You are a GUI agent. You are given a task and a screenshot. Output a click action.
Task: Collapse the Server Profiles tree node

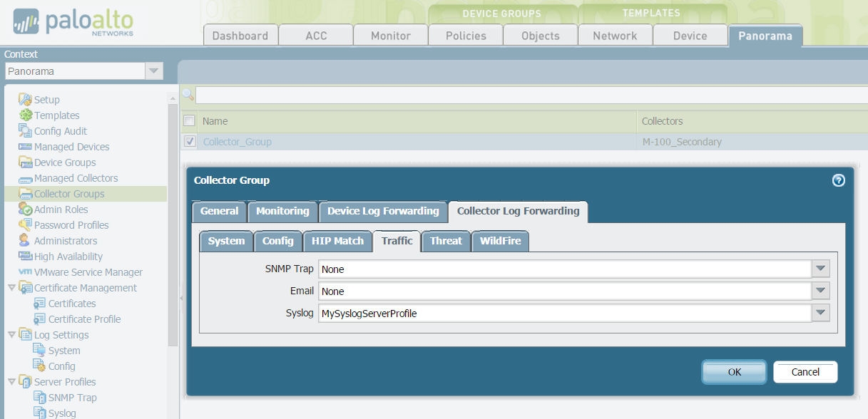11,382
